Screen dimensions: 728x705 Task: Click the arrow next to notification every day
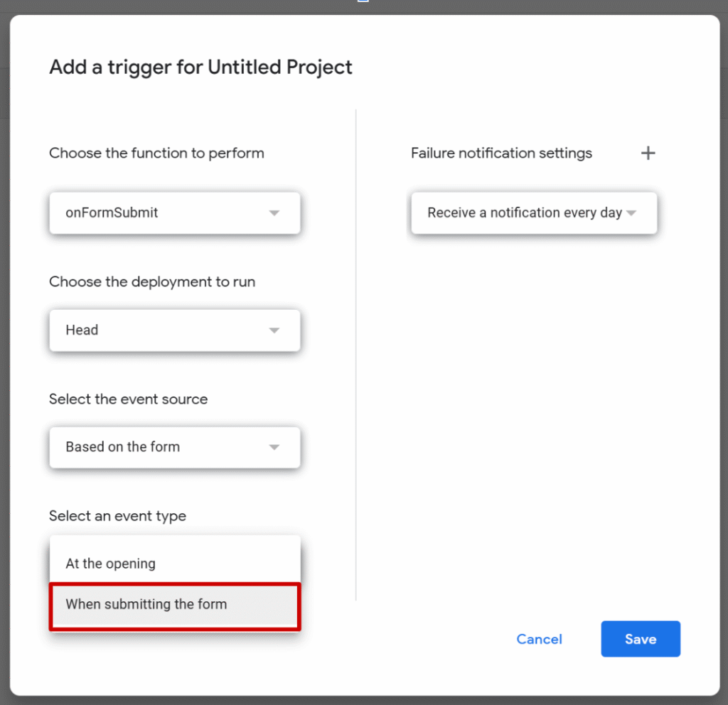point(631,213)
